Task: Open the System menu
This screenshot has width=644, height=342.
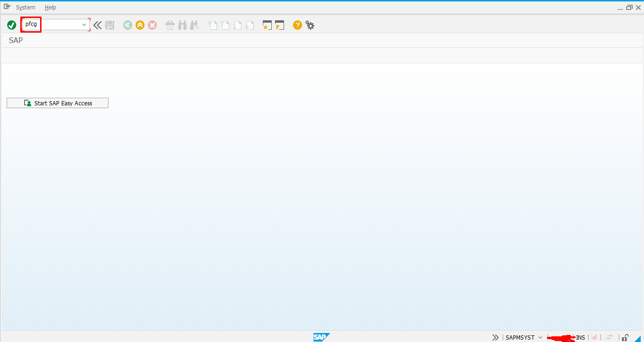Action: pyautogui.click(x=25, y=8)
